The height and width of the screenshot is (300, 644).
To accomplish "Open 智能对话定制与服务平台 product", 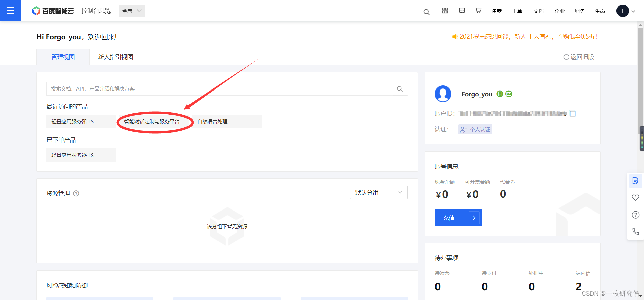I will tap(154, 121).
